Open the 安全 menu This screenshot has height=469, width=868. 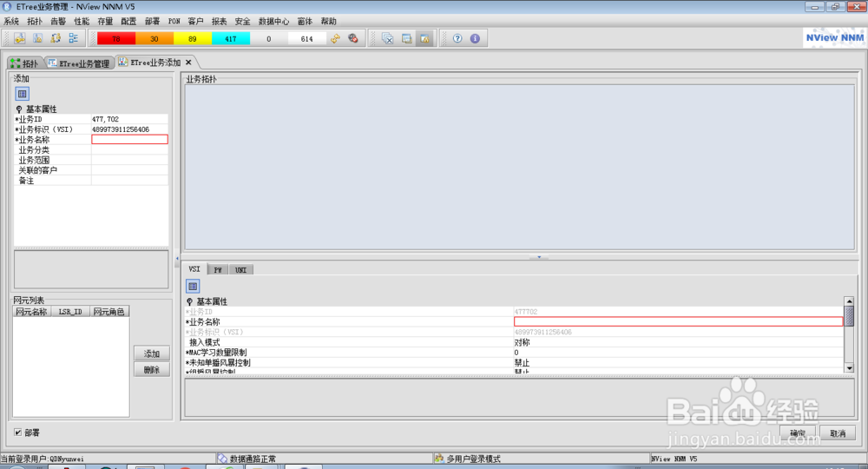[x=242, y=21]
